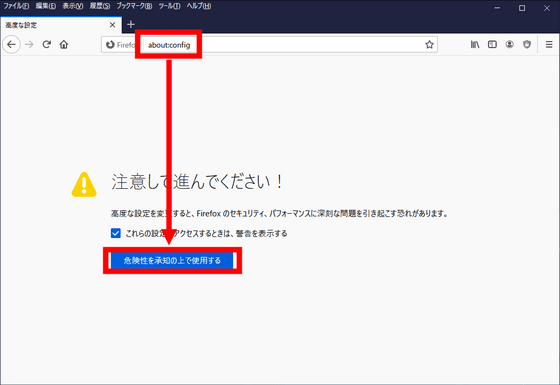
Task: Click the 注意して進んでください！ heading text
Action: pyautogui.click(x=198, y=182)
